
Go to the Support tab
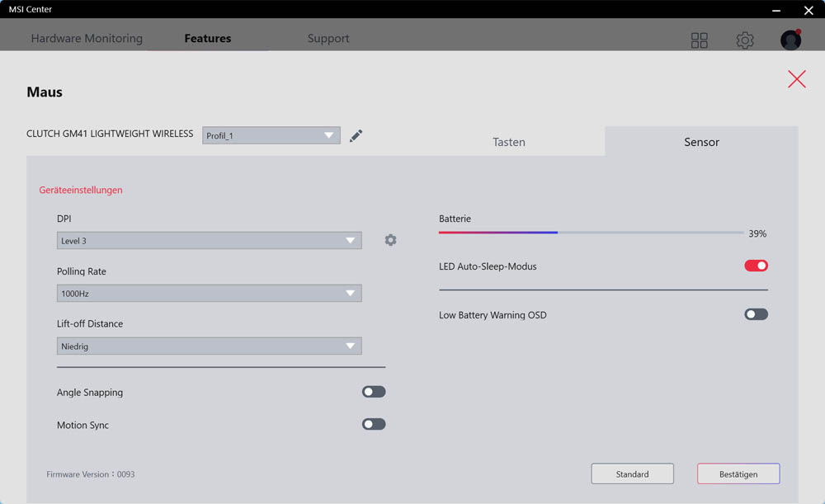pyautogui.click(x=328, y=39)
